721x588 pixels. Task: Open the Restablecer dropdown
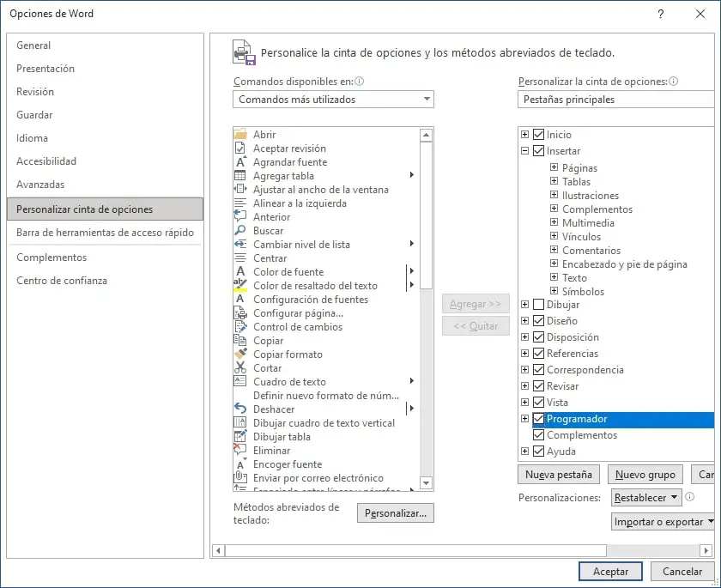(646, 497)
